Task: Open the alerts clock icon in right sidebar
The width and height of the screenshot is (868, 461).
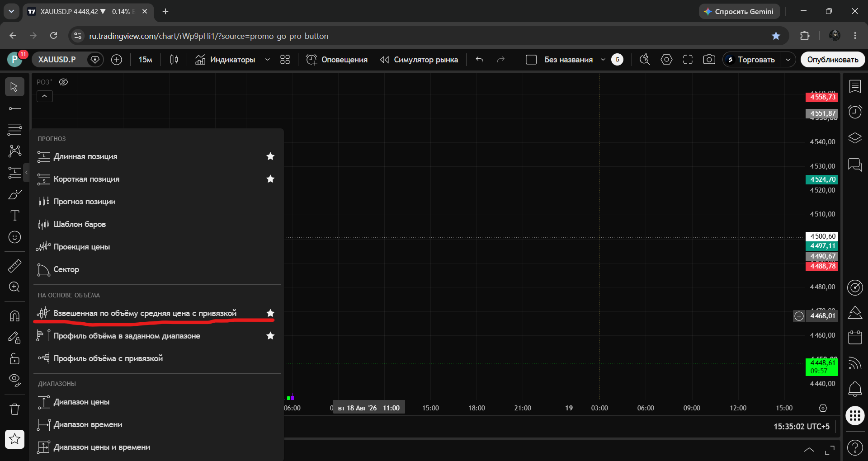Action: pos(855,112)
